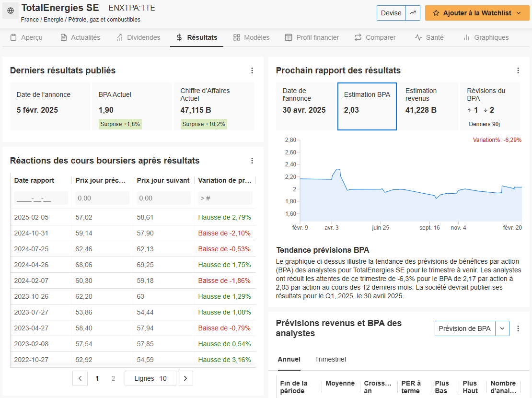Focus the Date rapport filter field

coord(41,198)
